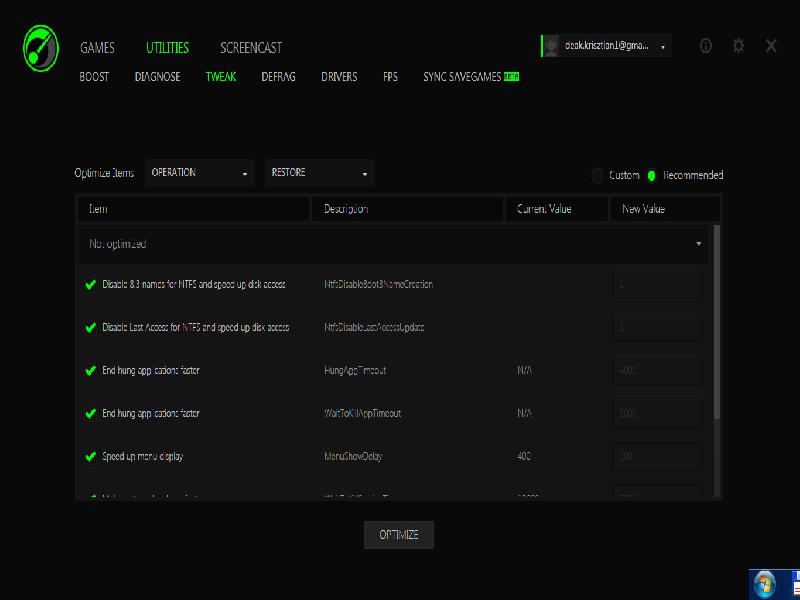Toggle the checkmark on the HungAppTimeout row
The width and height of the screenshot is (800, 600).
[x=91, y=370]
